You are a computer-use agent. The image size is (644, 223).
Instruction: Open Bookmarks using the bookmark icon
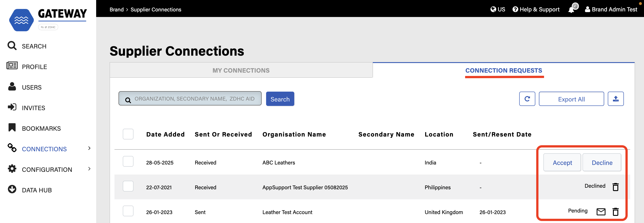pyautogui.click(x=12, y=128)
